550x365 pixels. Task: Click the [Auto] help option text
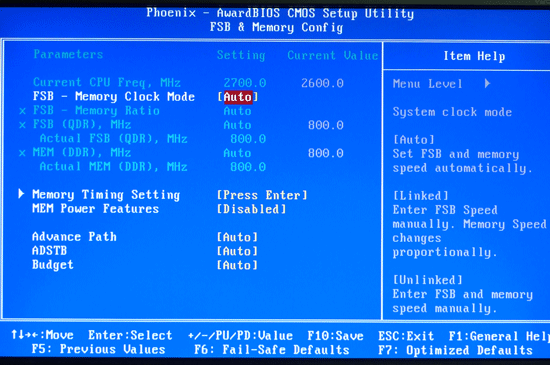click(x=414, y=140)
